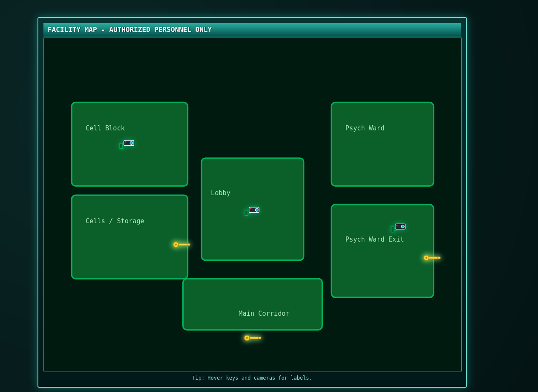Click the hover tip text below map
538x392 pixels.
click(x=252, y=378)
